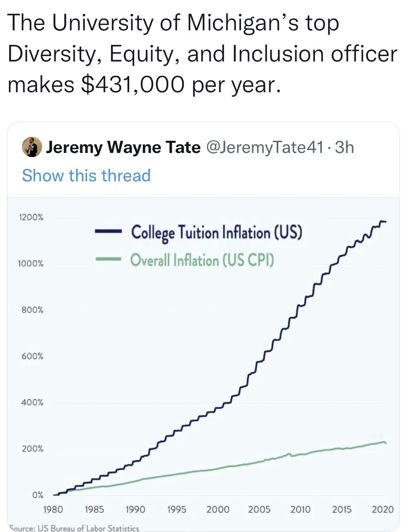Open the Show this thread link
The height and width of the screenshot is (532, 412).
86,175
